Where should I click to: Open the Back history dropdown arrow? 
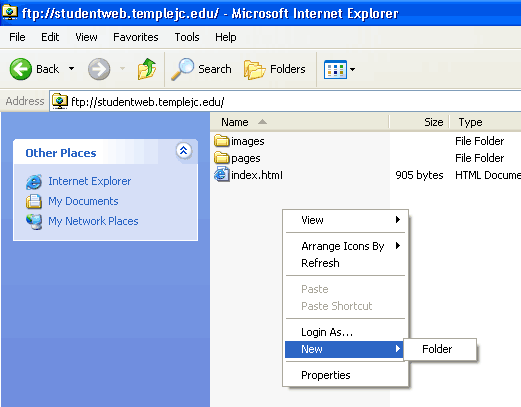[71, 69]
